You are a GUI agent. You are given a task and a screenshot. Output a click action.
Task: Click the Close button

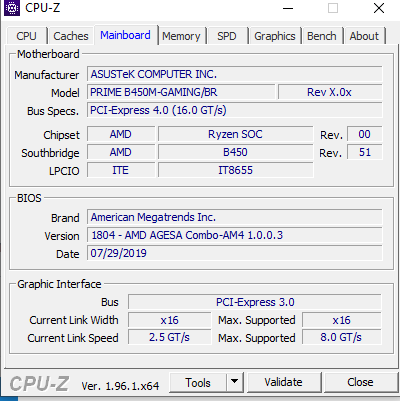(360, 382)
